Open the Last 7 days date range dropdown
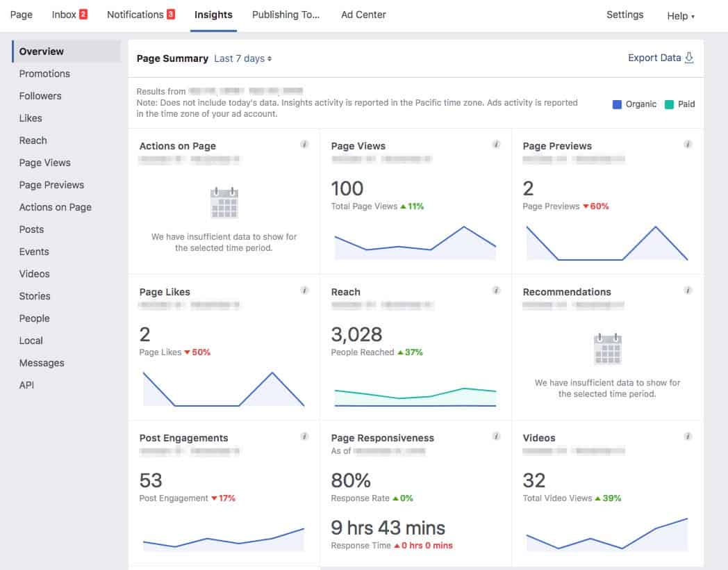 click(242, 58)
